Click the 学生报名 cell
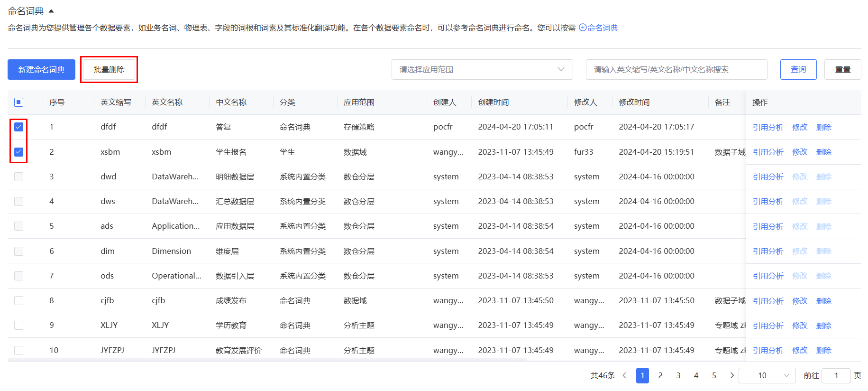The height and width of the screenshot is (391, 868). click(231, 152)
